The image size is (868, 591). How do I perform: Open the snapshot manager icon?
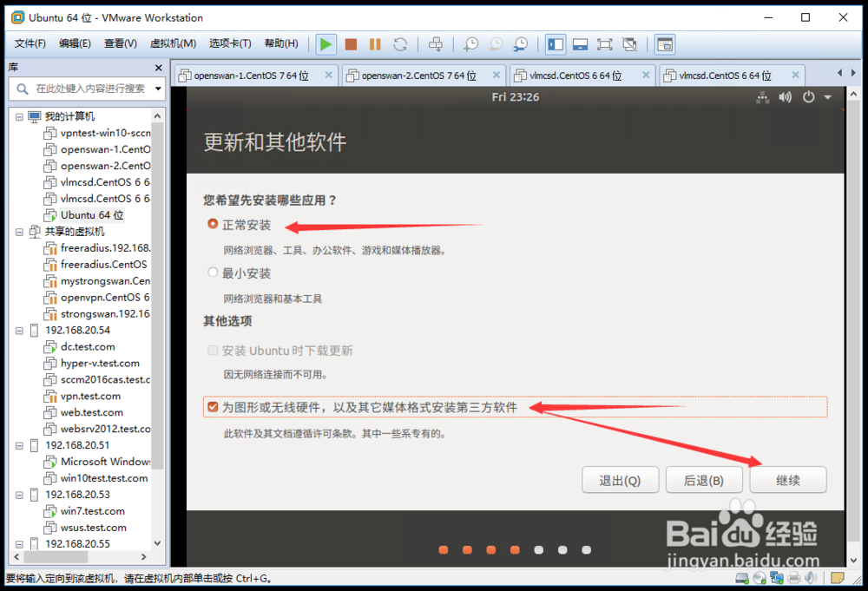(520, 44)
